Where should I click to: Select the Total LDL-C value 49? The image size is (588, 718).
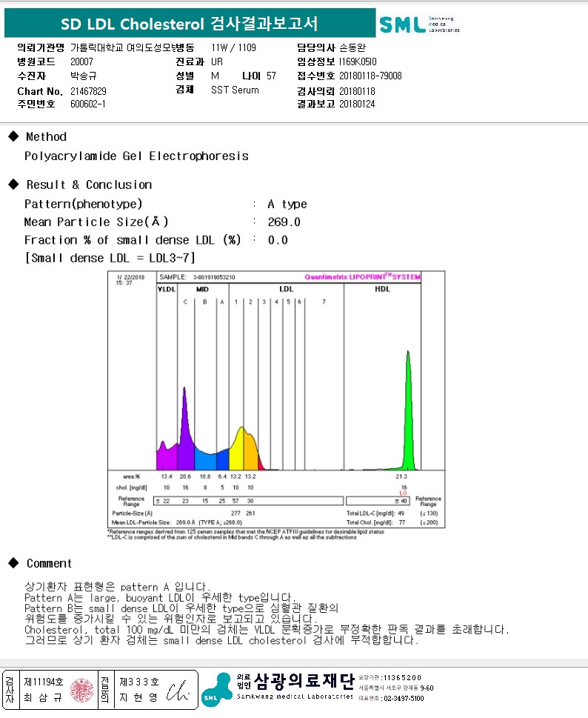click(401, 513)
